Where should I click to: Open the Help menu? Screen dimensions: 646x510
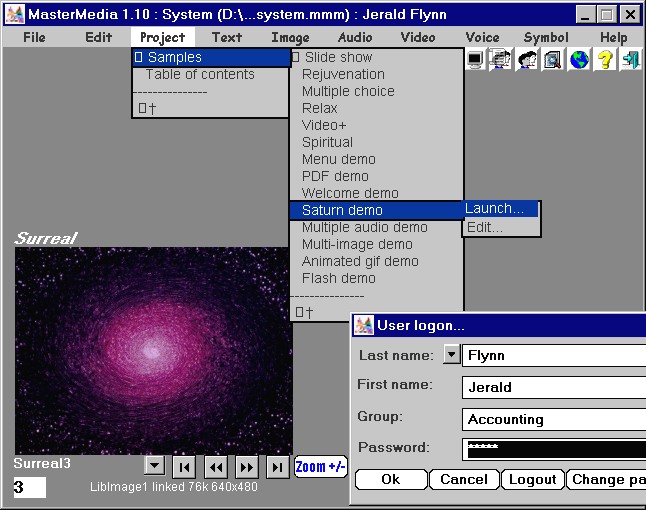(x=613, y=37)
